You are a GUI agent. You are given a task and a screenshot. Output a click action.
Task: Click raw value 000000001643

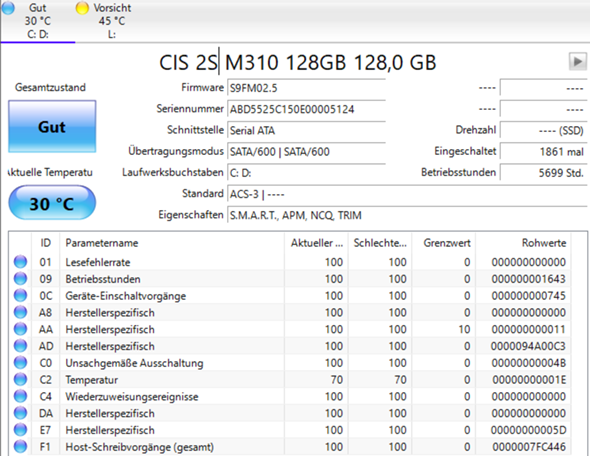(528, 279)
